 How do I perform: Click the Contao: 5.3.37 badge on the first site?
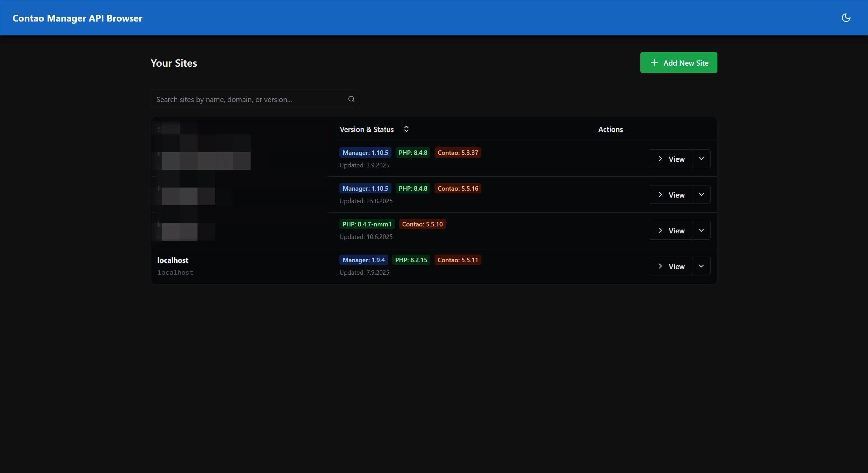point(457,152)
